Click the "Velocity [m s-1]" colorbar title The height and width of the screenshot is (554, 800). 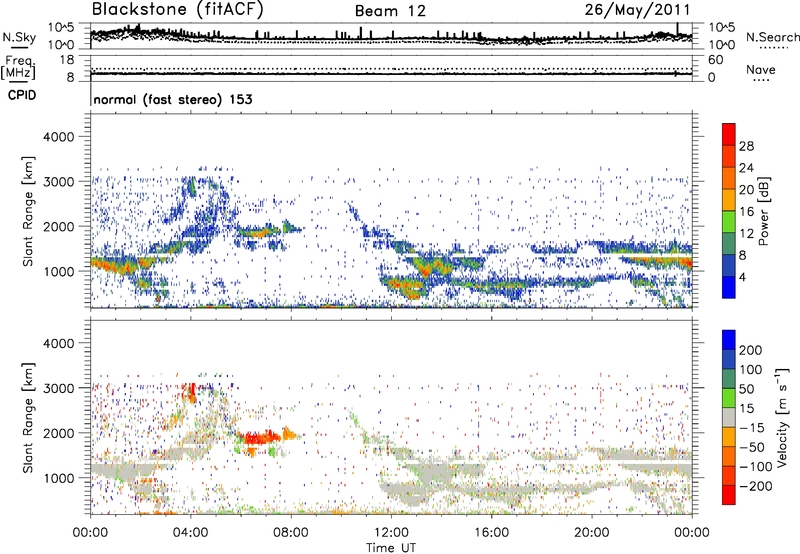click(x=782, y=417)
